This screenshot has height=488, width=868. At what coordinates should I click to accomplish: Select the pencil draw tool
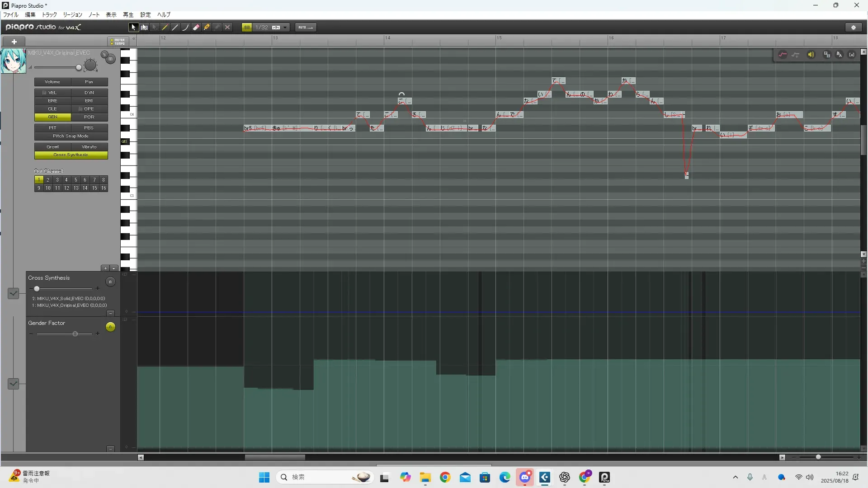click(x=165, y=28)
